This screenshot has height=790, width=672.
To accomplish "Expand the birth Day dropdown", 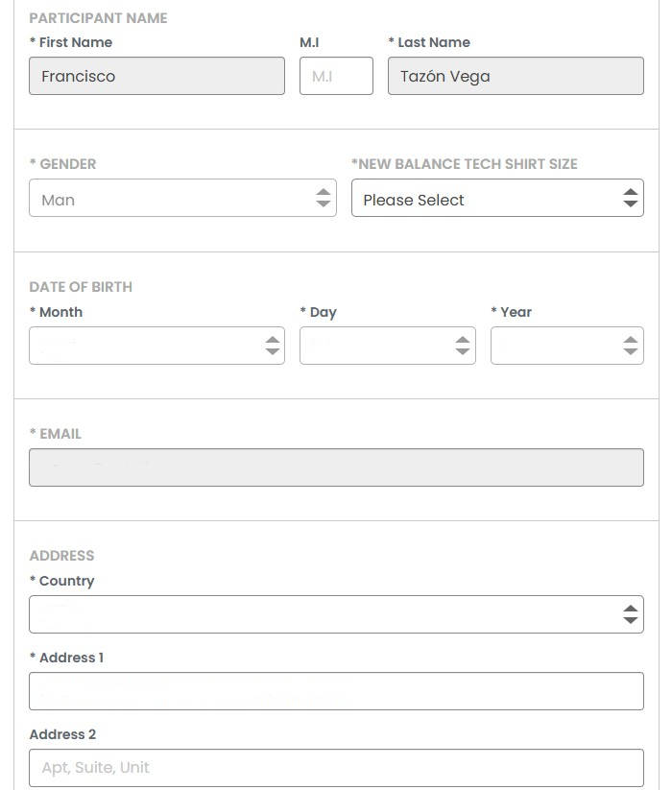I will (x=374, y=346).
